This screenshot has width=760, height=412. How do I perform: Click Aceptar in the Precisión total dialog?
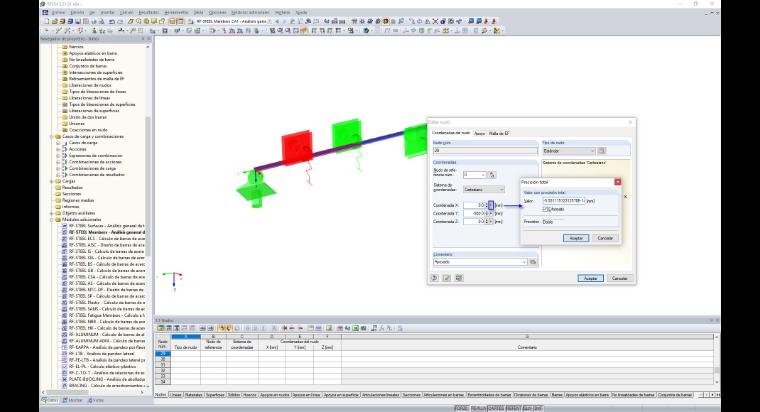click(x=576, y=238)
